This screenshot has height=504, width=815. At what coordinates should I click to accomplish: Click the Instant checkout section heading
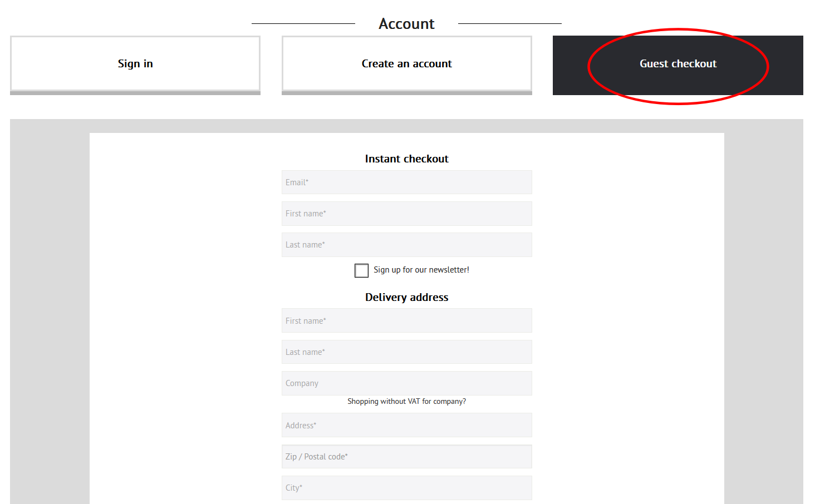click(406, 159)
